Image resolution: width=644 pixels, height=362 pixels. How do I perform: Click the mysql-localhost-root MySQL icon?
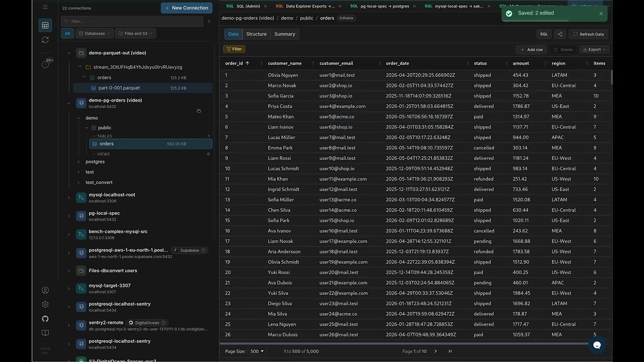(80, 198)
